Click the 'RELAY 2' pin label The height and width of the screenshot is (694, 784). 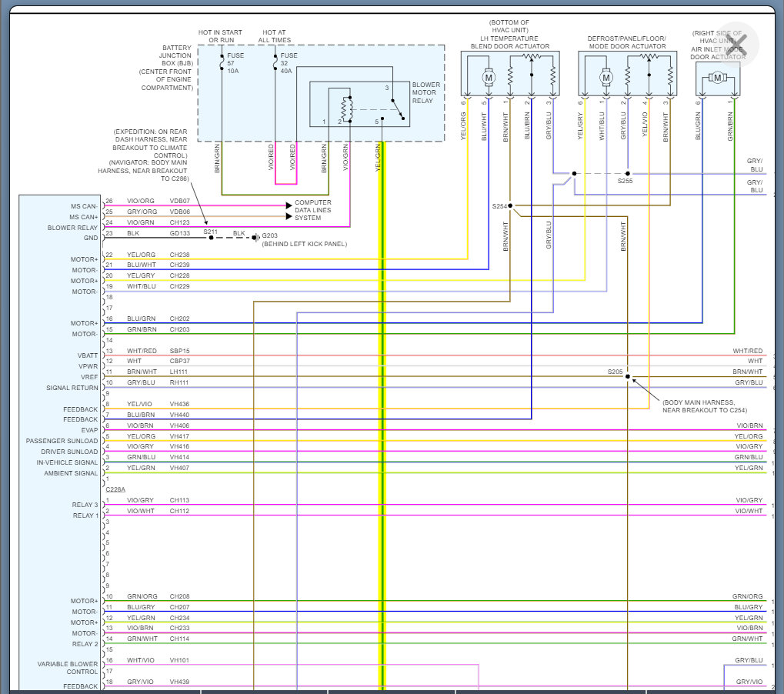[x=85, y=644]
